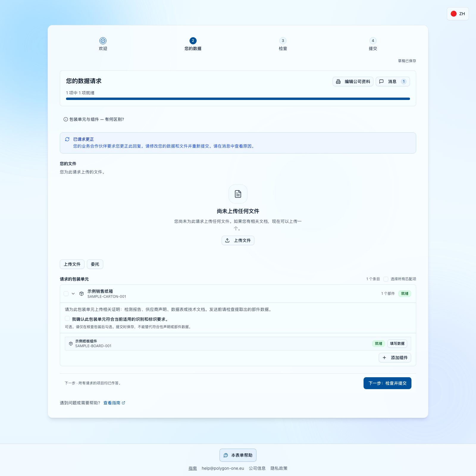Click the 1 个条目 count text
The width and height of the screenshot is (476, 476).
[x=373, y=279]
